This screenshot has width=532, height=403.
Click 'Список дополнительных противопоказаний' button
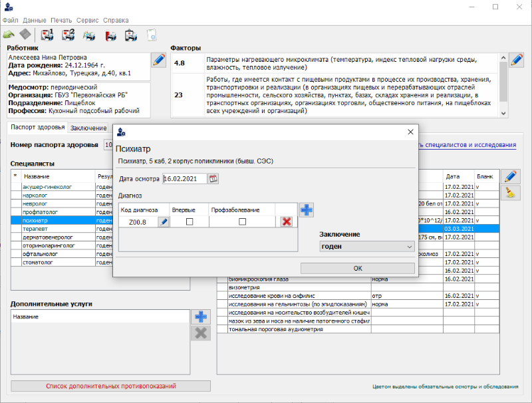(110, 386)
